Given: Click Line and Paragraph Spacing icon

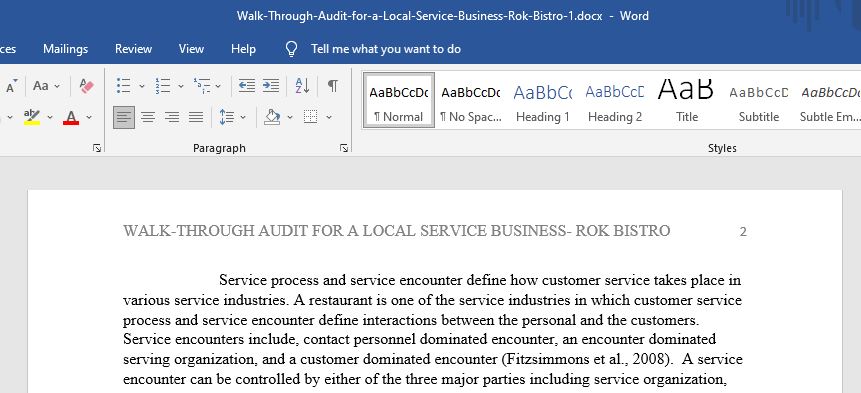Looking at the screenshot, I should pyautogui.click(x=227, y=117).
